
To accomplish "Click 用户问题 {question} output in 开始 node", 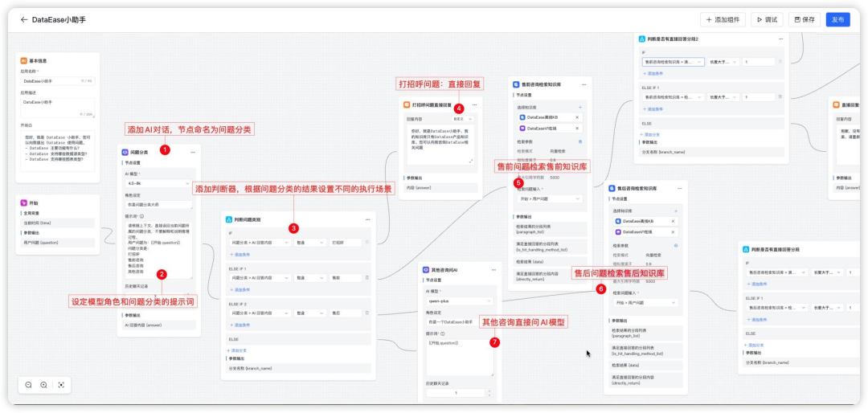I will point(58,243).
